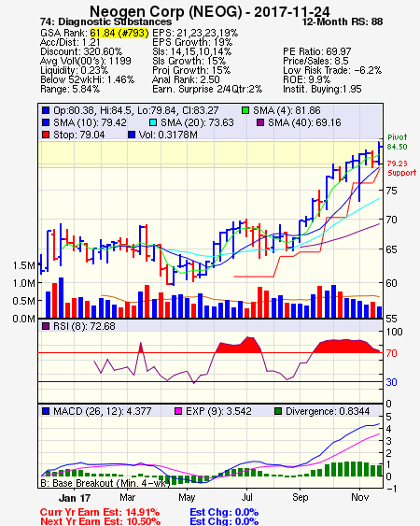
Task: Click the cyan SMA (20) legend swatch
Action: pyautogui.click(x=153, y=122)
